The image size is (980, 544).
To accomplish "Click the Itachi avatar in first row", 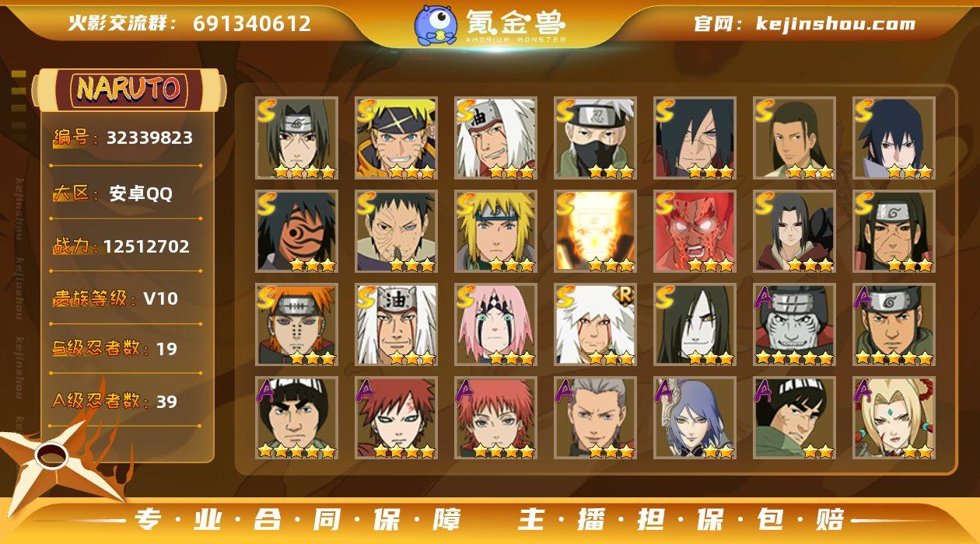I will tap(296, 138).
